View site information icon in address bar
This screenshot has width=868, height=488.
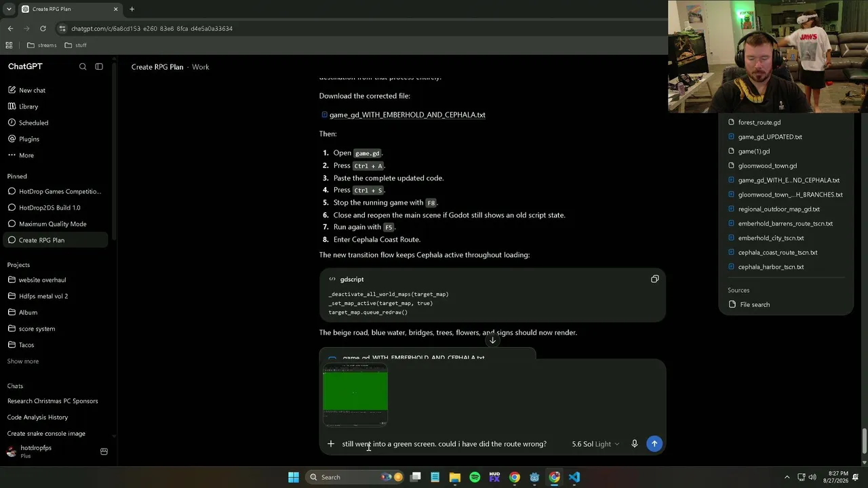[62, 28]
